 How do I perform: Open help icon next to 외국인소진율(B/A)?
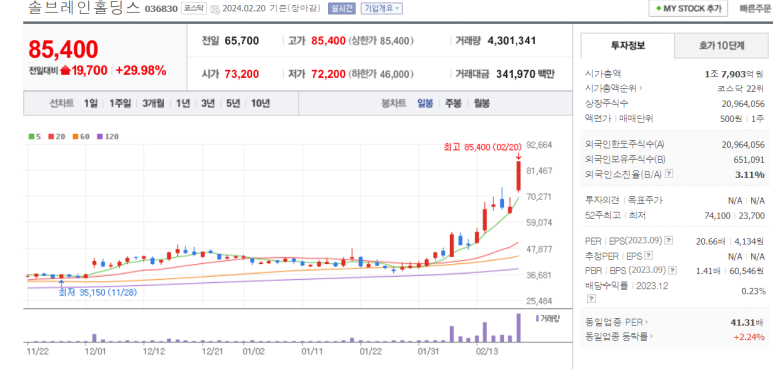pyautogui.click(x=669, y=174)
